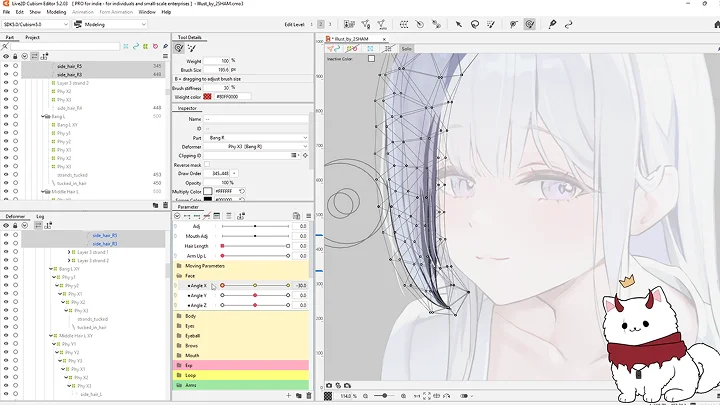The width and height of the screenshot is (720, 405).
Task: Click zoom-out magnifier in bottom bar
Action: click(x=366, y=396)
